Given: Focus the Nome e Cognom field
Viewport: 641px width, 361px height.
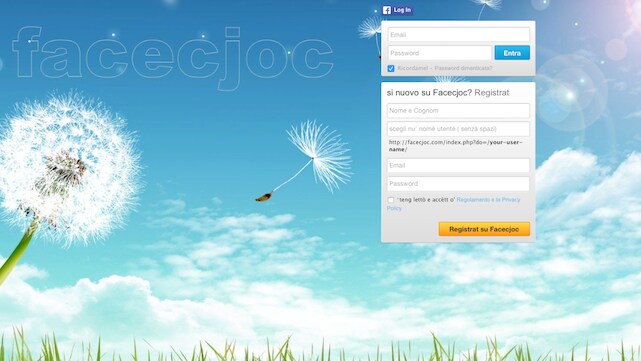Looking at the screenshot, I should 458,110.
